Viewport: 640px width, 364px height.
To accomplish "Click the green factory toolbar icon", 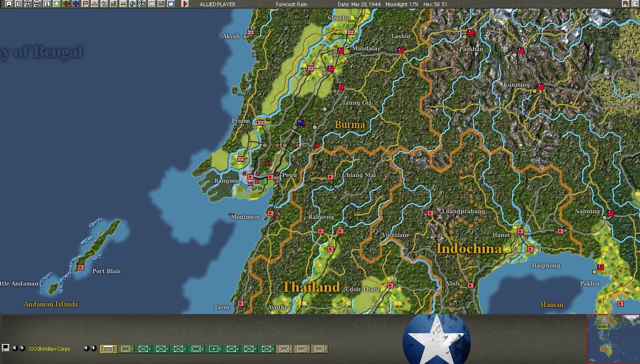I will pyautogui.click(x=114, y=4).
